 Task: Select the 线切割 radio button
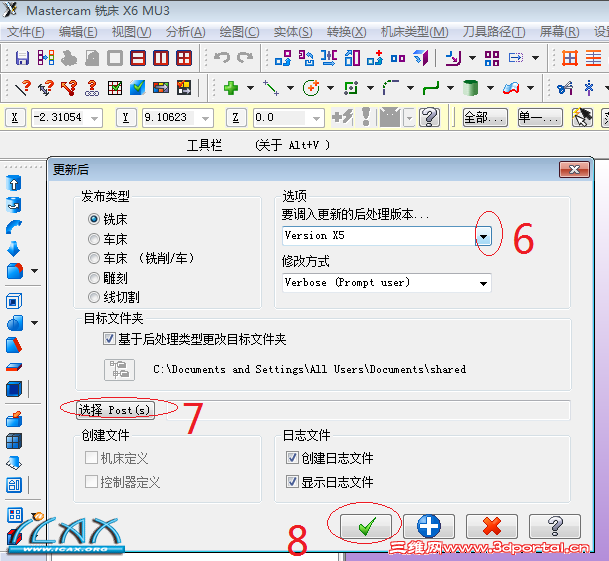[x=94, y=297]
